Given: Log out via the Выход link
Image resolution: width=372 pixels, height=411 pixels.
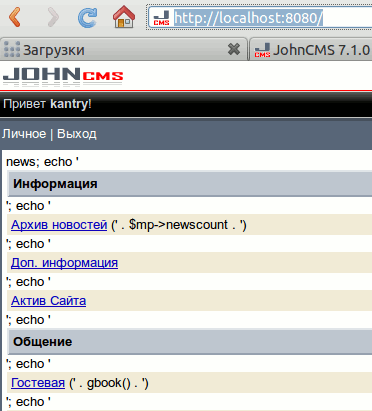Looking at the screenshot, I should 77,134.
